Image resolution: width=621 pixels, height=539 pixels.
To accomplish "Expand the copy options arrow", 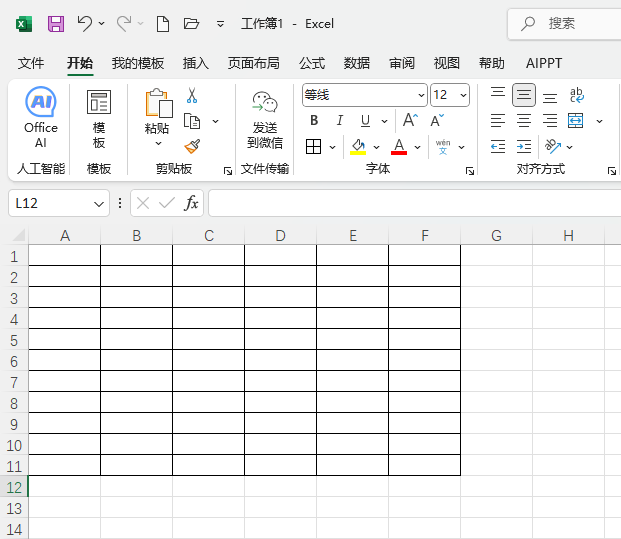I will coord(215,121).
